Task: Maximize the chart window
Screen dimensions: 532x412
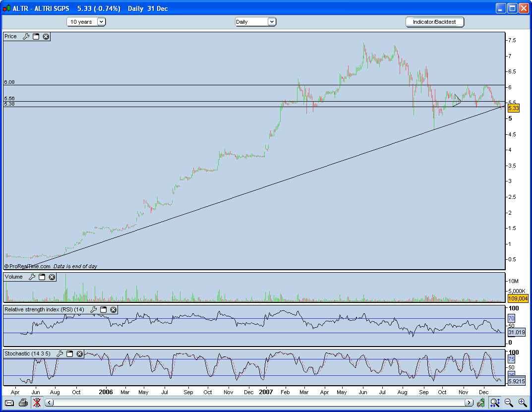Action: coord(512,8)
